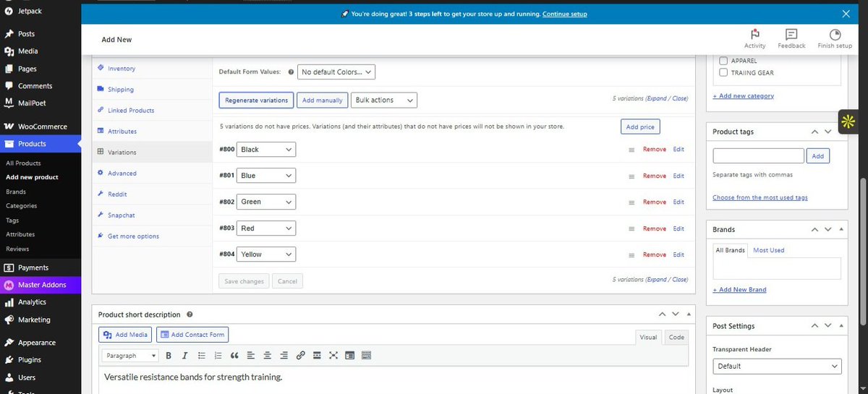
Task: Open variation #801 Blue color dropdown
Action: pos(266,176)
